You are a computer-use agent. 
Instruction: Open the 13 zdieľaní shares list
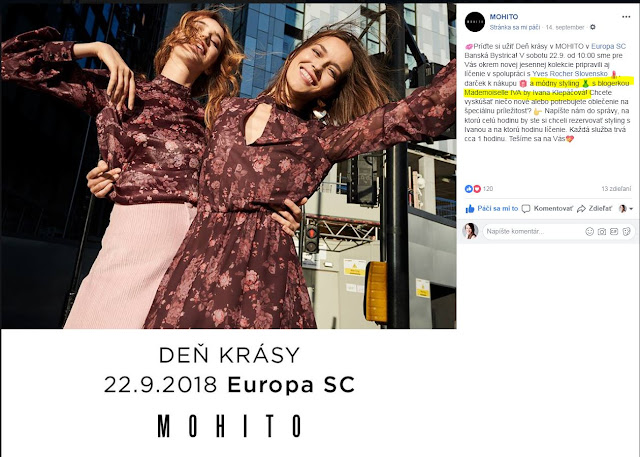[x=616, y=189]
